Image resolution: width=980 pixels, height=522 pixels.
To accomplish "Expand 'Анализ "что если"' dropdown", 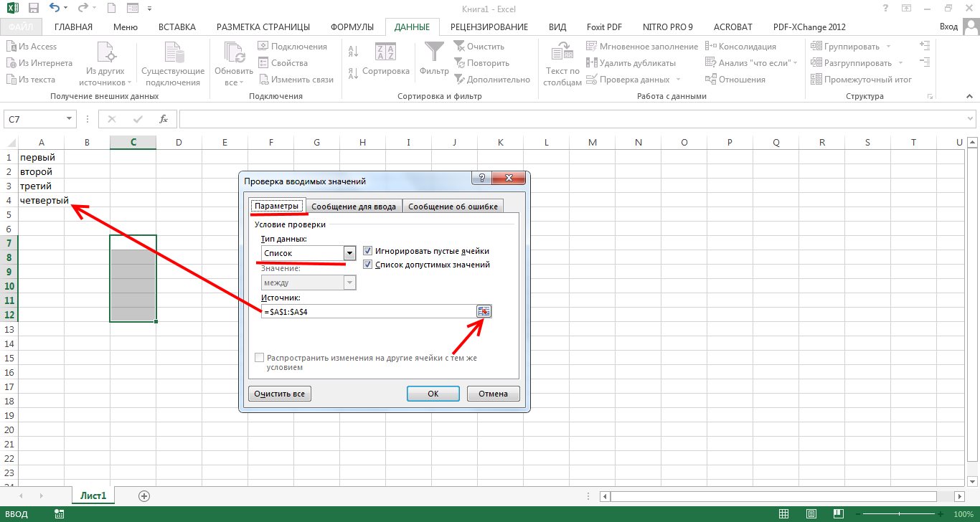I will [795, 63].
